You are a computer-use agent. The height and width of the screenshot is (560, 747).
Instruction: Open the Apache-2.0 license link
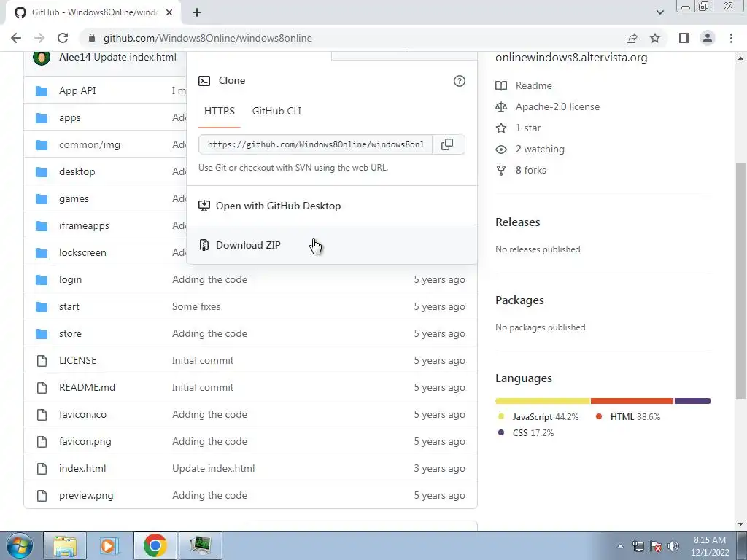tap(557, 106)
